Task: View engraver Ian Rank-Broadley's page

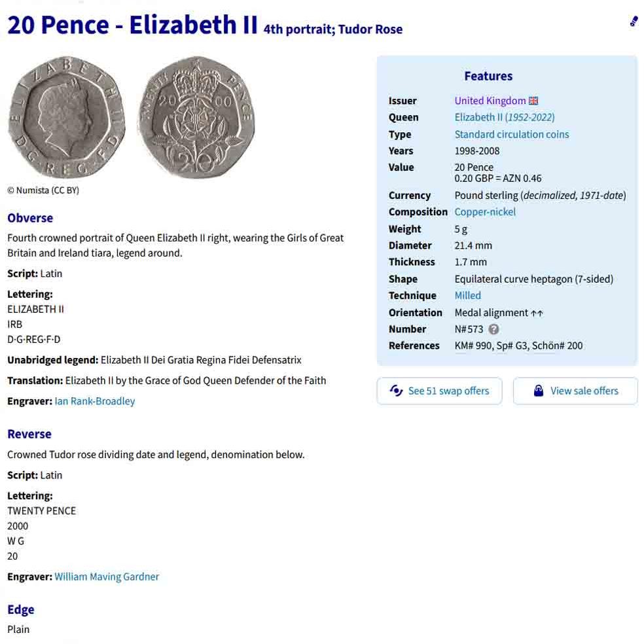Action: [x=95, y=401]
